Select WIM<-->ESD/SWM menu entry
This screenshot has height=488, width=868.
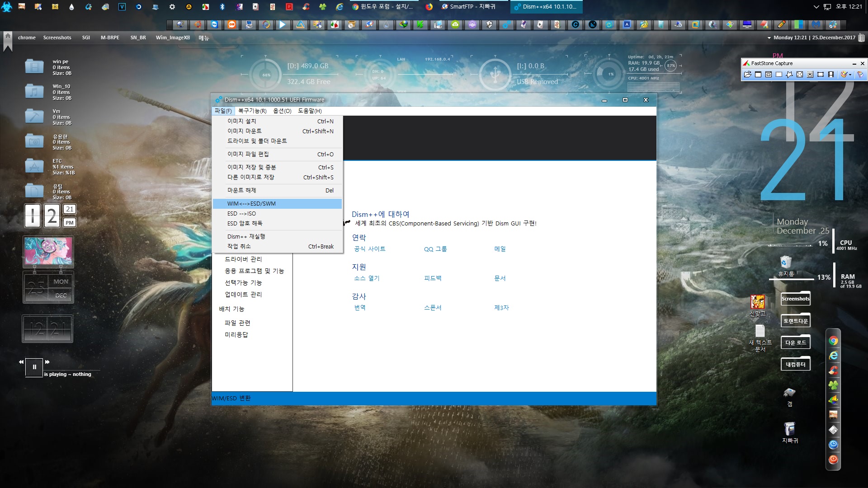pyautogui.click(x=277, y=204)
